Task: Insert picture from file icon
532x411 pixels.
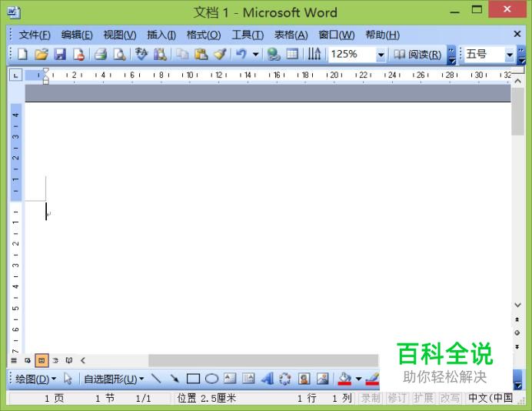Action: click(x=322, y=379)
